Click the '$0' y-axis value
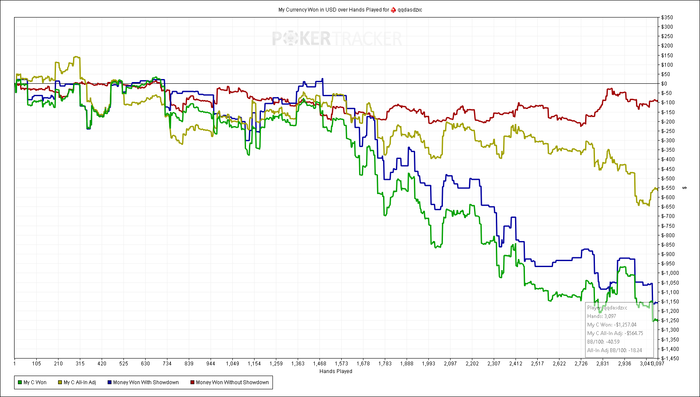Image resolution: width=700 pixels, height=397 pixels. [664, 84]
